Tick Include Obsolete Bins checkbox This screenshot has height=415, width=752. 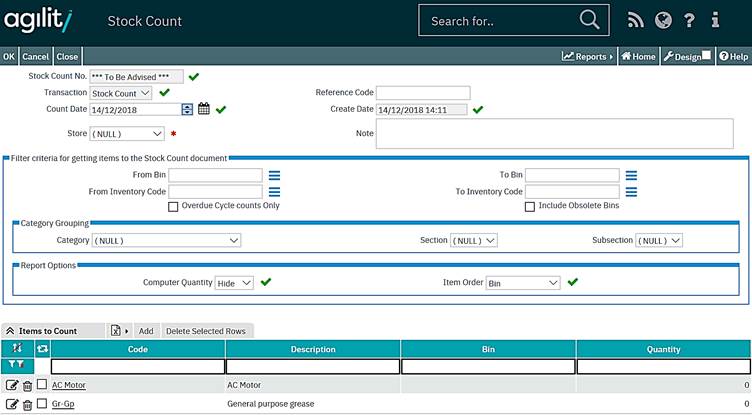point(530,206)
